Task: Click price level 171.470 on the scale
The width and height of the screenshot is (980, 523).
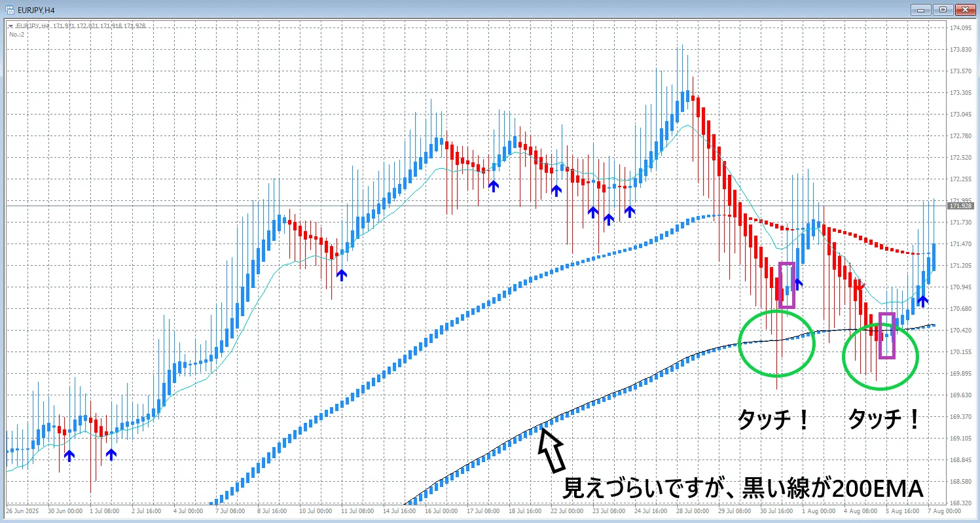Action: [960, 244]
